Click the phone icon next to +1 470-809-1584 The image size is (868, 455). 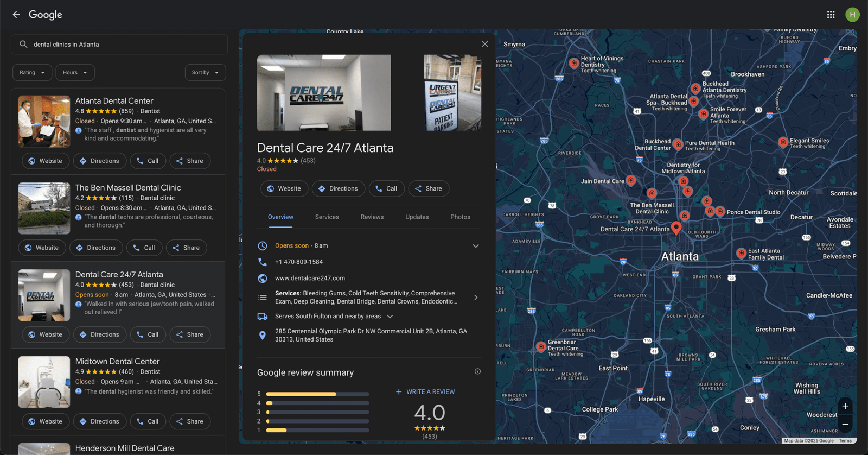pos(263,262)
